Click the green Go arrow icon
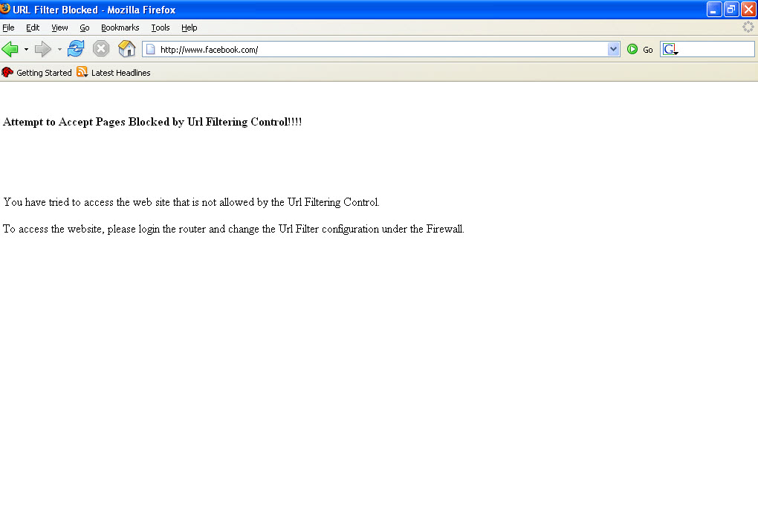 [x=632, y=49]
